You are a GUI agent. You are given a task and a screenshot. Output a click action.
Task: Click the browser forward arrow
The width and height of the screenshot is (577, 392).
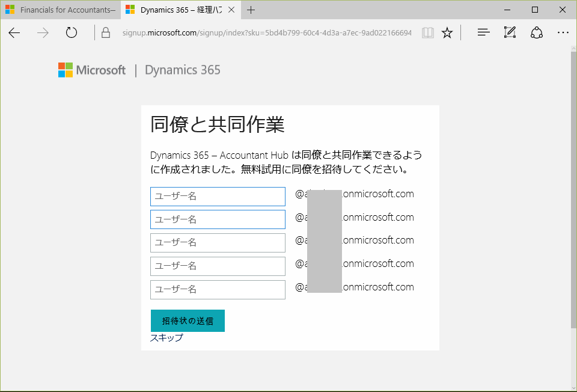pyautogui.click(x=43, y=32)
